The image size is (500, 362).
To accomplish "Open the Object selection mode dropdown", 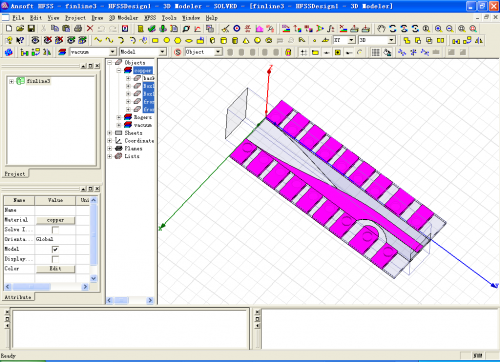I will coord(218,52).
